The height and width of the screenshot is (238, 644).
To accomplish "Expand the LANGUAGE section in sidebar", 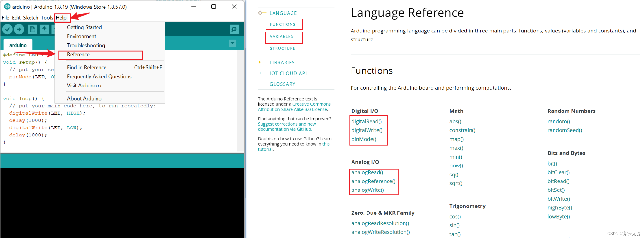I will pyautogui.click(x=283, y=13).
